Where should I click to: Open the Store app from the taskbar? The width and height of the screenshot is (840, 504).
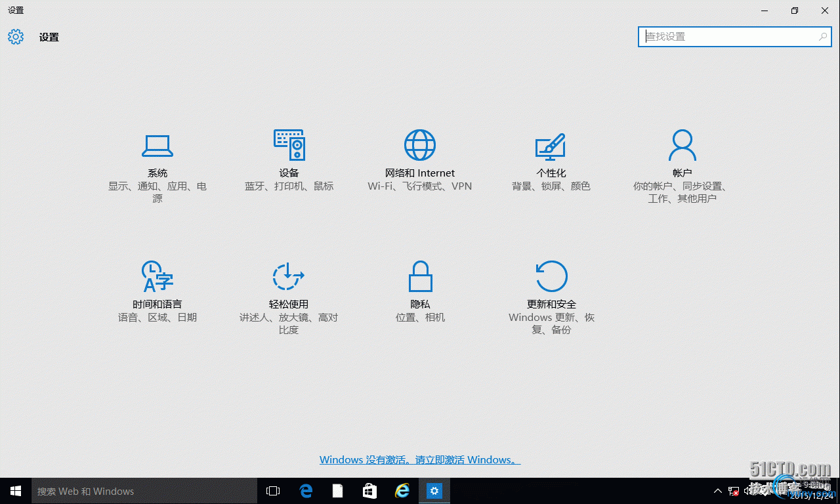click(x=369, y=491)
